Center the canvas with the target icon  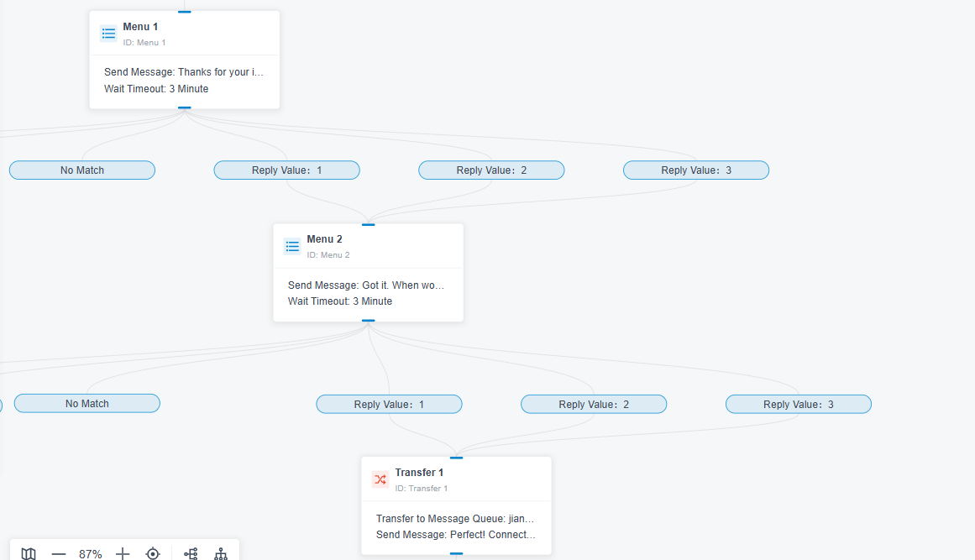[x=153, y=554]
